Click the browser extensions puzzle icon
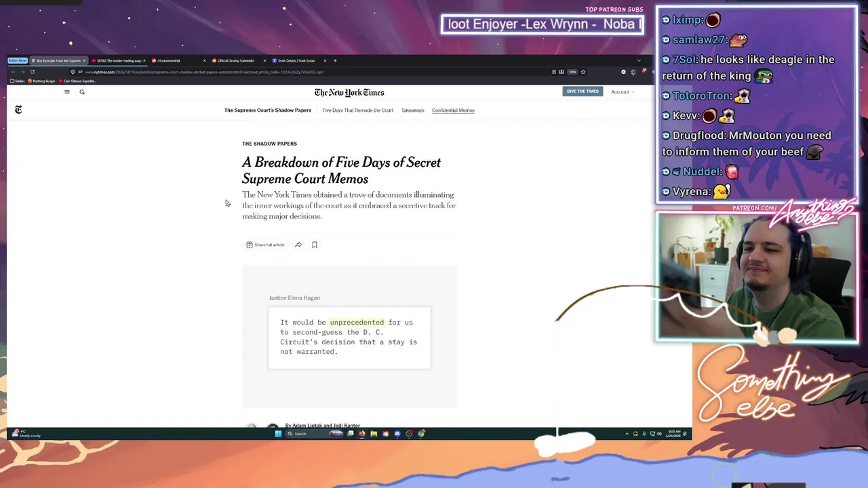 (x=633, y=73)
